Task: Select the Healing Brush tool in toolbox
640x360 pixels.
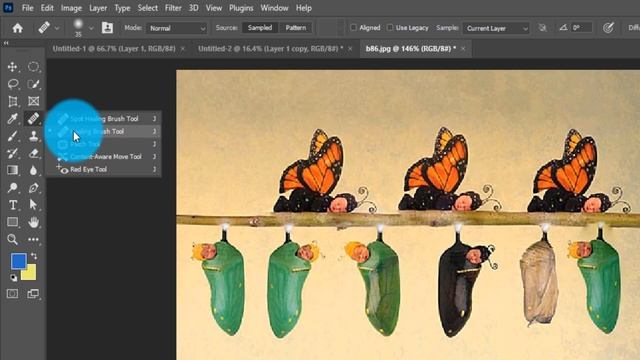Action: tap(33, 118)
